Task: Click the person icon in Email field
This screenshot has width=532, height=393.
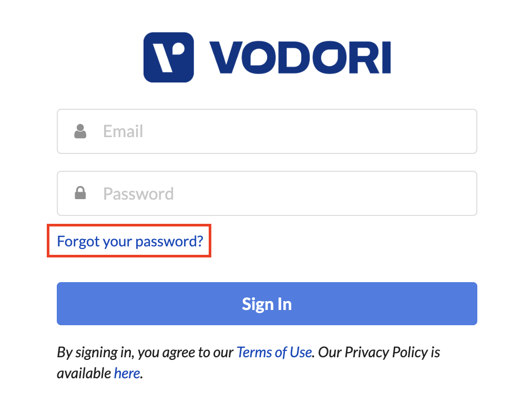Action: click(80, 131)
